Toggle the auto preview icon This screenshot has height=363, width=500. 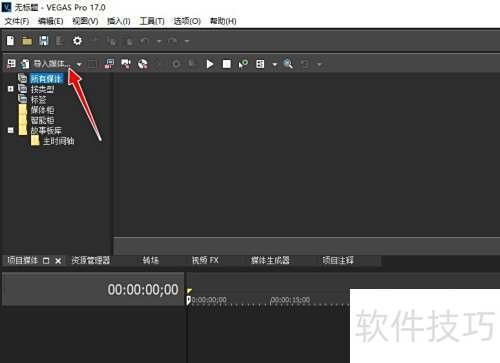coord(243,64)
